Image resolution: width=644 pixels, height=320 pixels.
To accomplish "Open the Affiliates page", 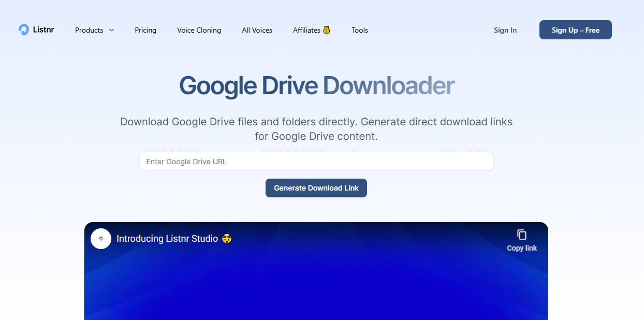I will pos(312,30).
